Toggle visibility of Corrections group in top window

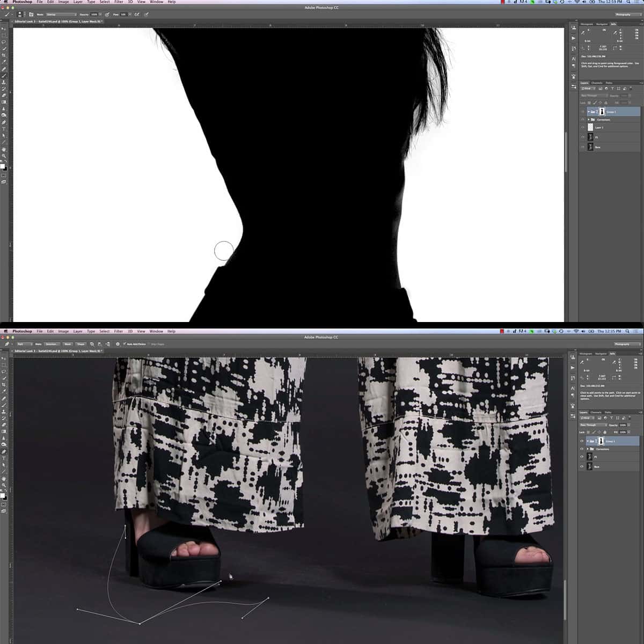pyautogui.click(x=582, y=120)
